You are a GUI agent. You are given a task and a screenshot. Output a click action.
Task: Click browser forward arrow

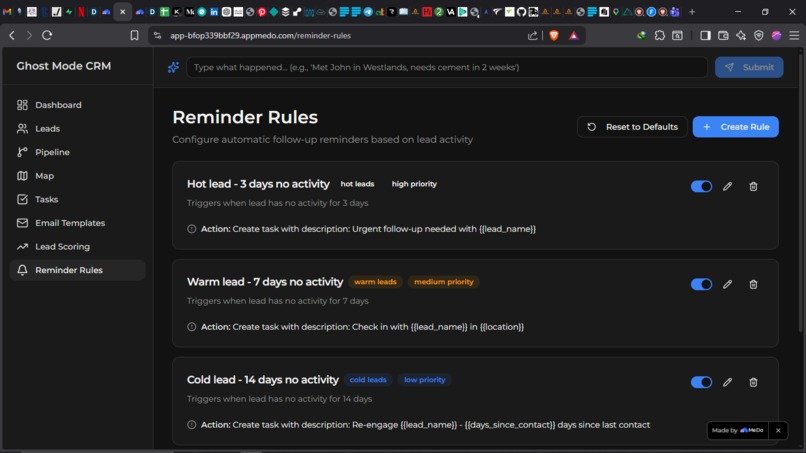29,35
